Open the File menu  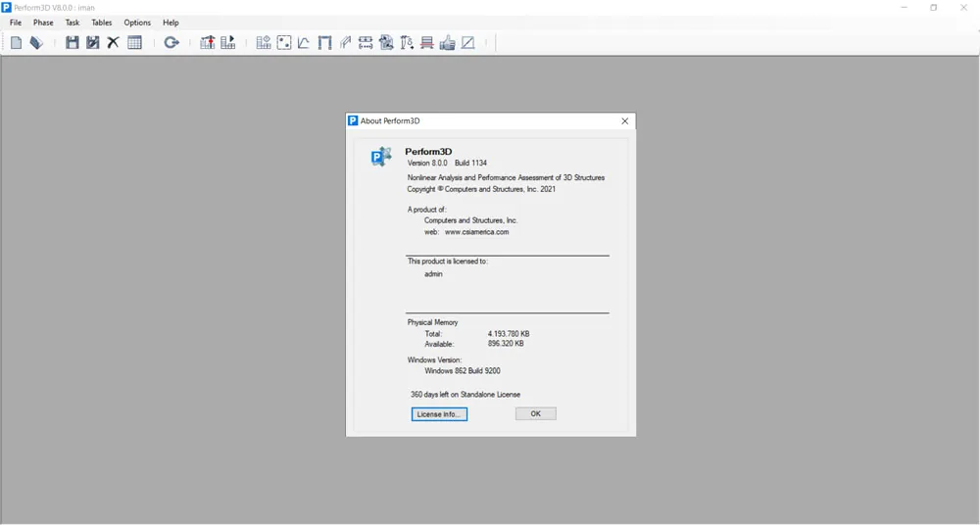coord(16,23)
